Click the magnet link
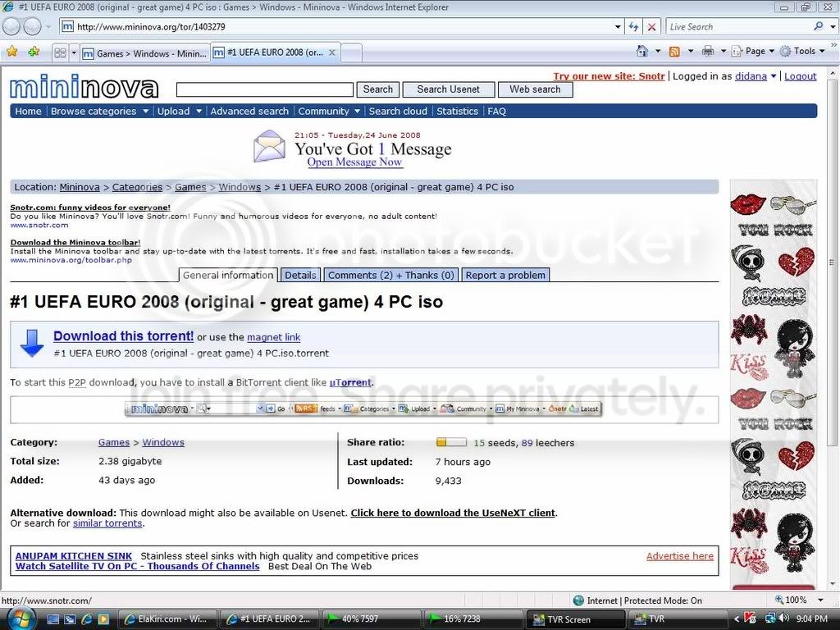Screen dimensions: 840x630 point(274,337)
